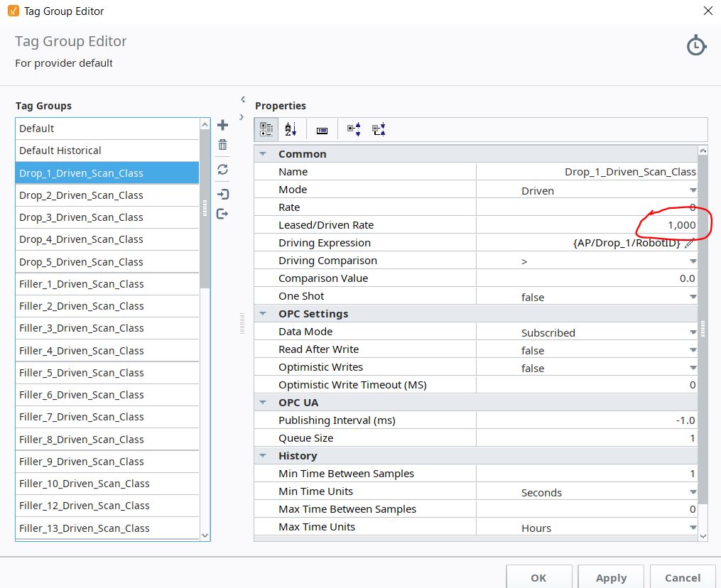Click the refresh tag groups icon
The height and width of the screenshot is (588, 721).
tap(222, 169)
